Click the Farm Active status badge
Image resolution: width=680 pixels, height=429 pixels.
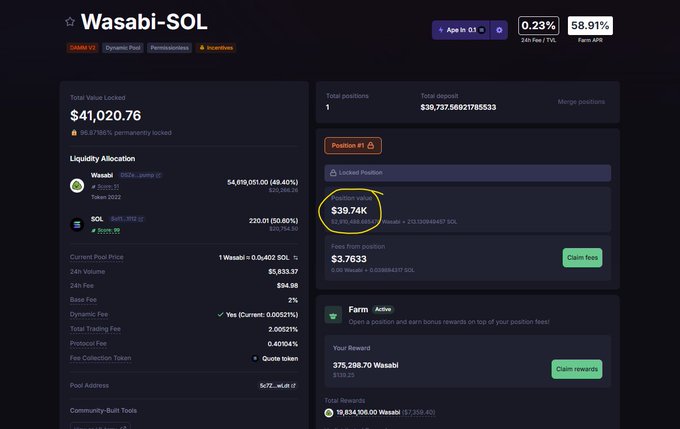coord(383,309)
